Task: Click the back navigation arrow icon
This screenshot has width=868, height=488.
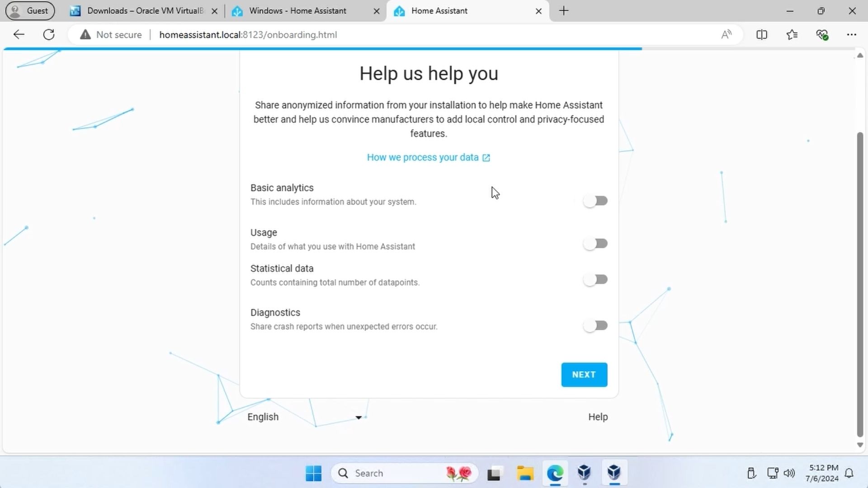Action: coord(19,34)
